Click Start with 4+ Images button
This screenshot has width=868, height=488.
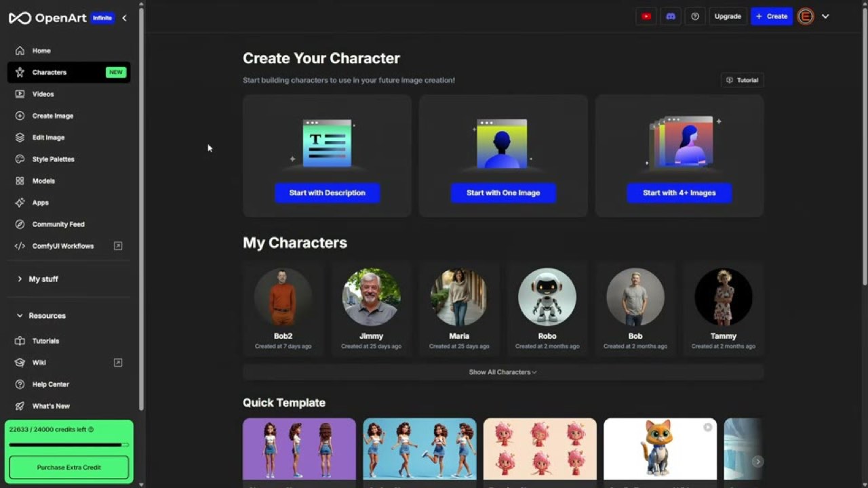click(x=679, y=193)
